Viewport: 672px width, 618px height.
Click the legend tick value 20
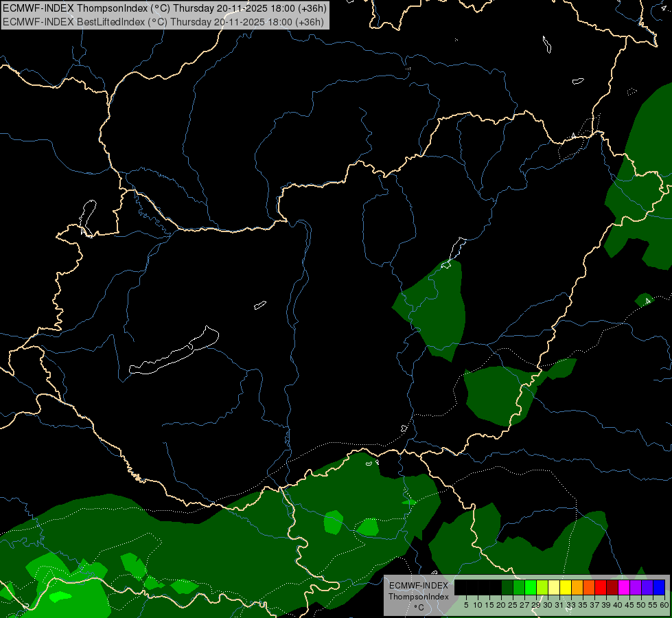click(x=502, y=605)
